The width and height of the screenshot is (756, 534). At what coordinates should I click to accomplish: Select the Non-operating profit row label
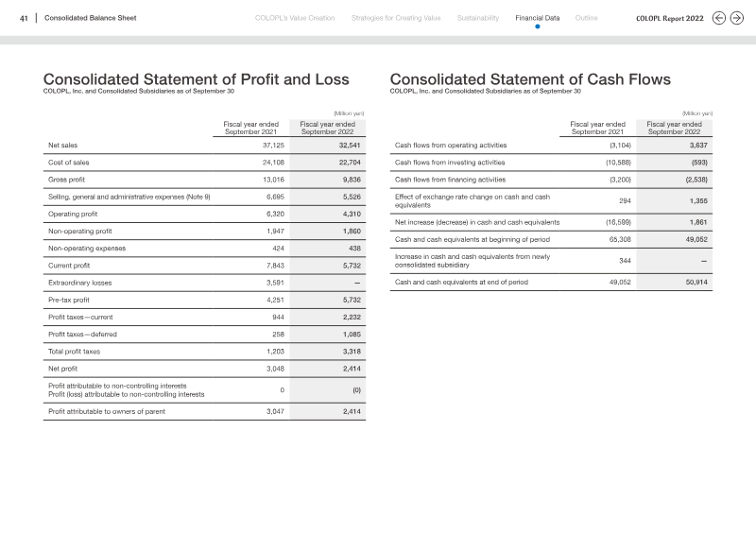click(x=80, y=231)
